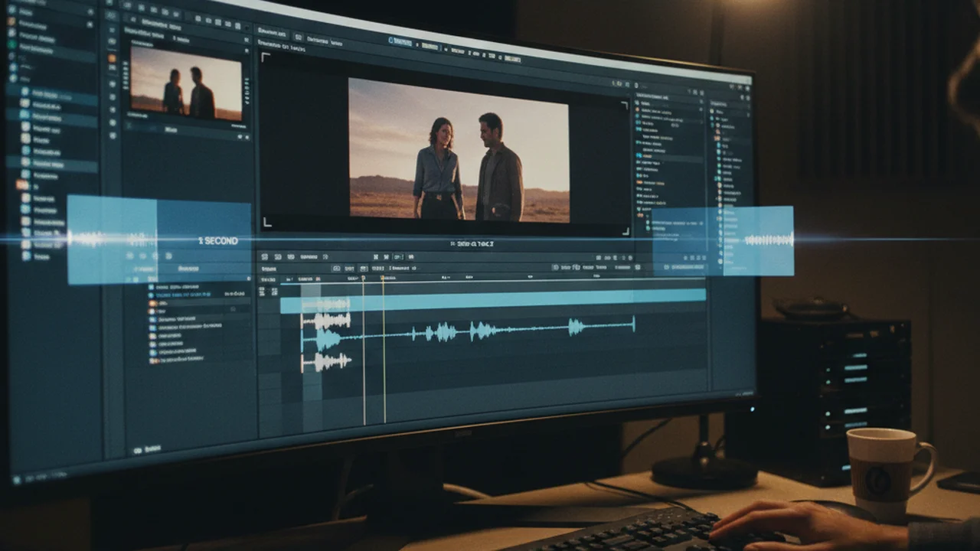The height and width of the screenshot is (551, 980).
Task: Open the highlighted blue item in the top bar
Action: point(403,42)
